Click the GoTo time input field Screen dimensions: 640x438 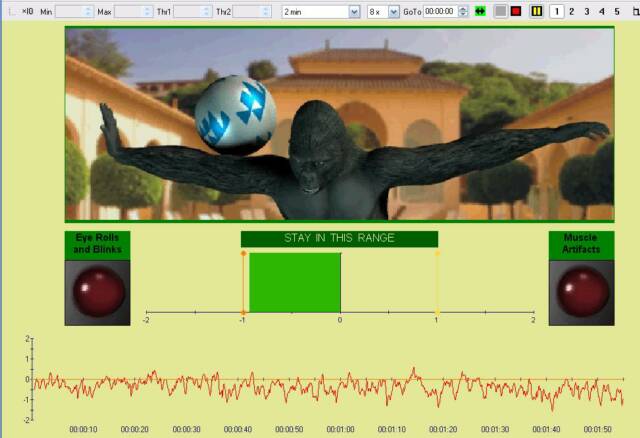[x=440, y=11]
